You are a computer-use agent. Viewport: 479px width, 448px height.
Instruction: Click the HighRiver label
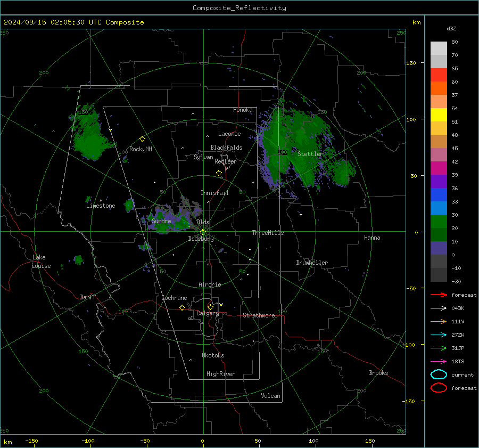(221, 374)
